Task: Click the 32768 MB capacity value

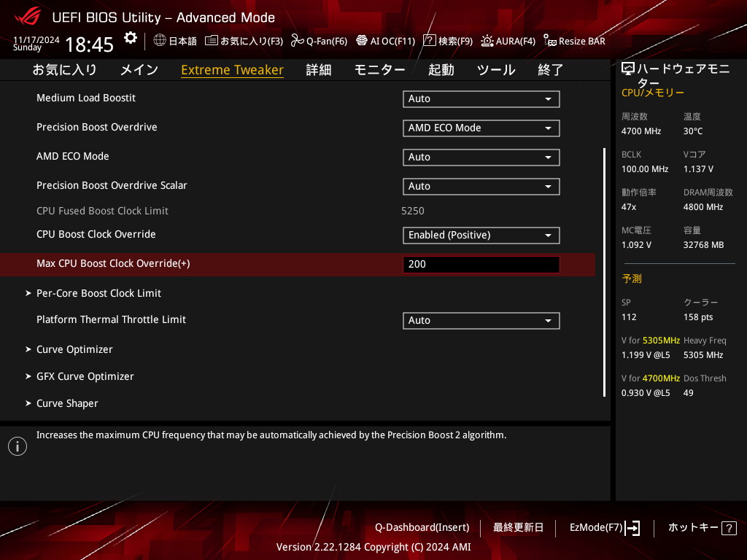Action: [x=704, y=245]
